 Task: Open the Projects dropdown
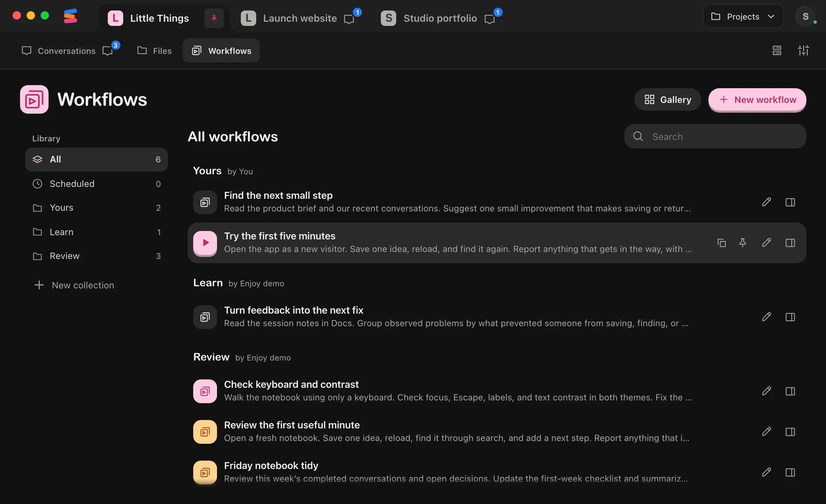(743, 16)
